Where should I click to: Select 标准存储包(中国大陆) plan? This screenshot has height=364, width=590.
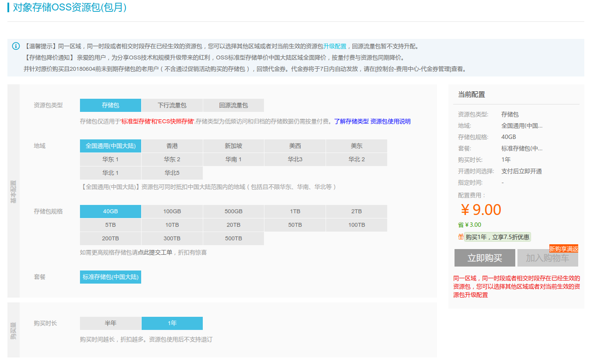point(111,277)
